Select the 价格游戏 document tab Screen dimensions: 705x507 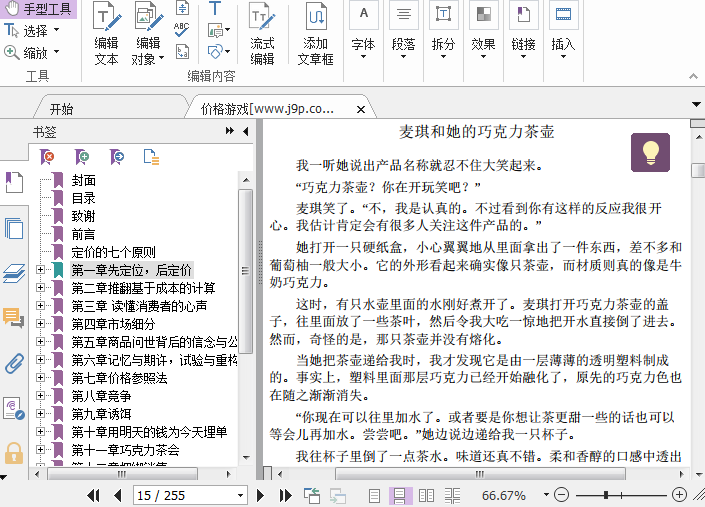coord(266,109)
